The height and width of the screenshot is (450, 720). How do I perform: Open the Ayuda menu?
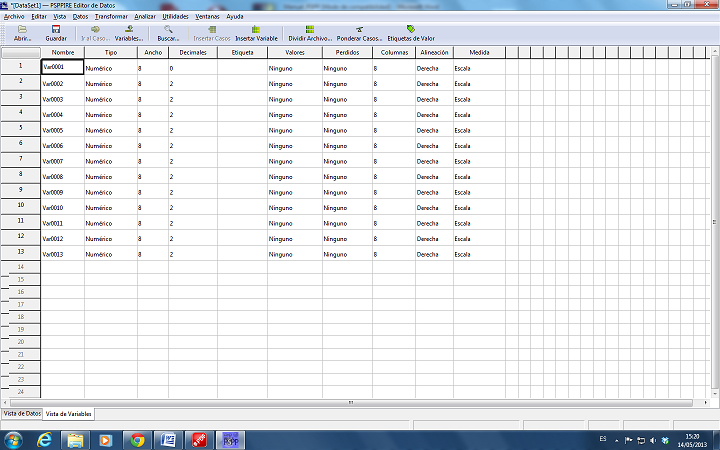click(x=235, y=17)
